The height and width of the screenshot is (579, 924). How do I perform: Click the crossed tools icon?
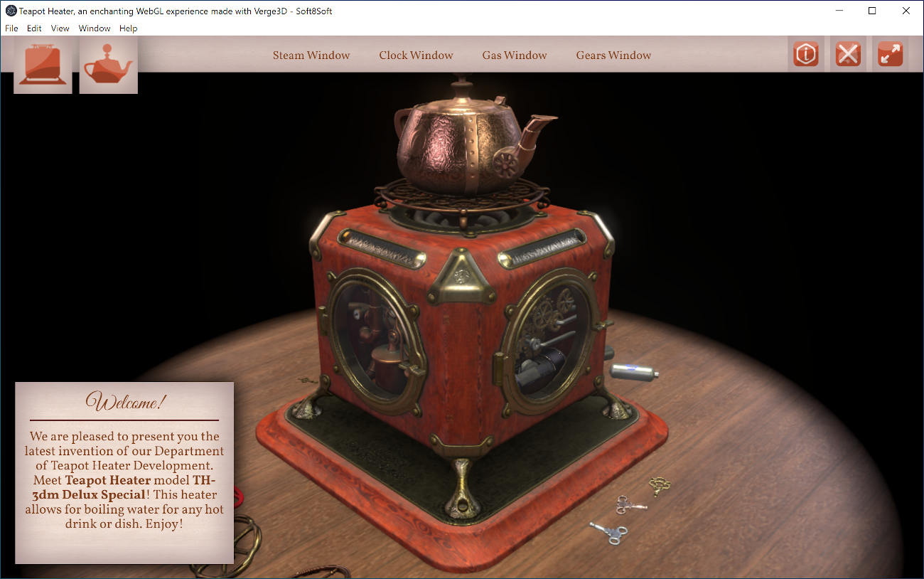848,54
